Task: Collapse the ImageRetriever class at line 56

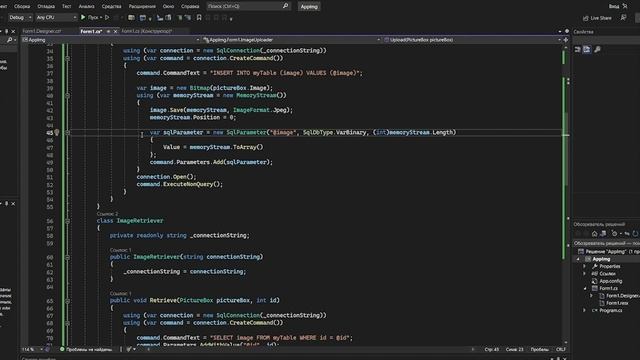Action: (x=67, y=221)
